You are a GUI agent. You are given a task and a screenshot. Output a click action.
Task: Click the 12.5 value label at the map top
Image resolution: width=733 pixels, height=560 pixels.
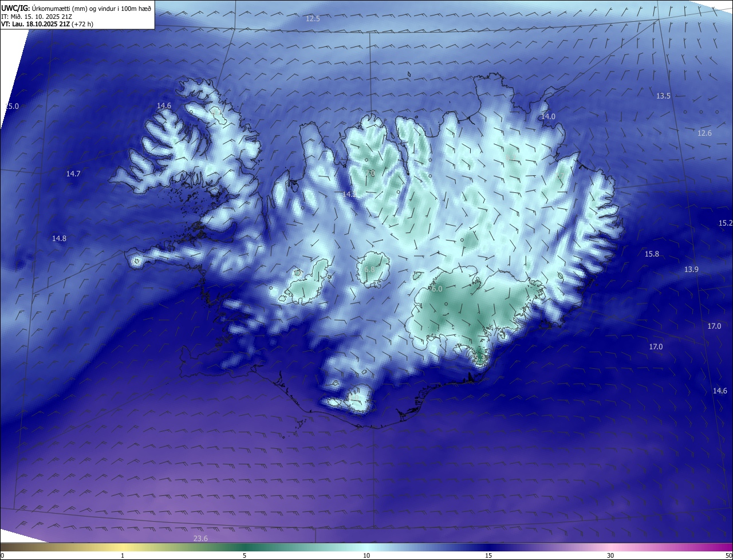(x=313, y=19)
